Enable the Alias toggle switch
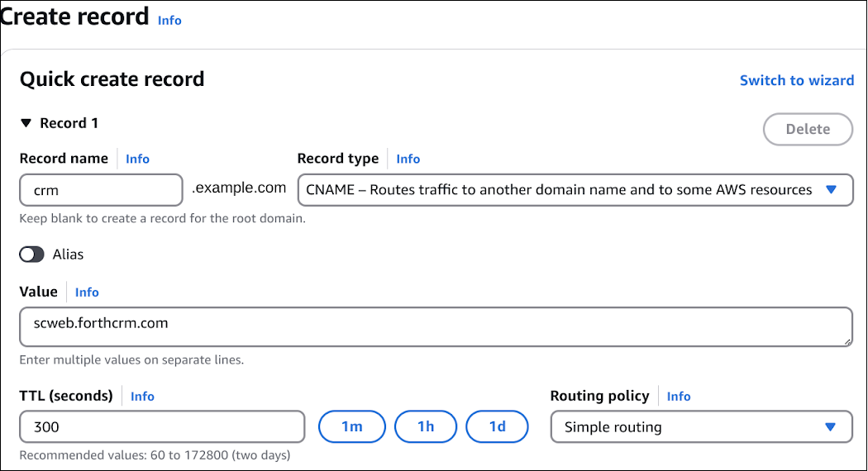 click(x=32, y=255)
